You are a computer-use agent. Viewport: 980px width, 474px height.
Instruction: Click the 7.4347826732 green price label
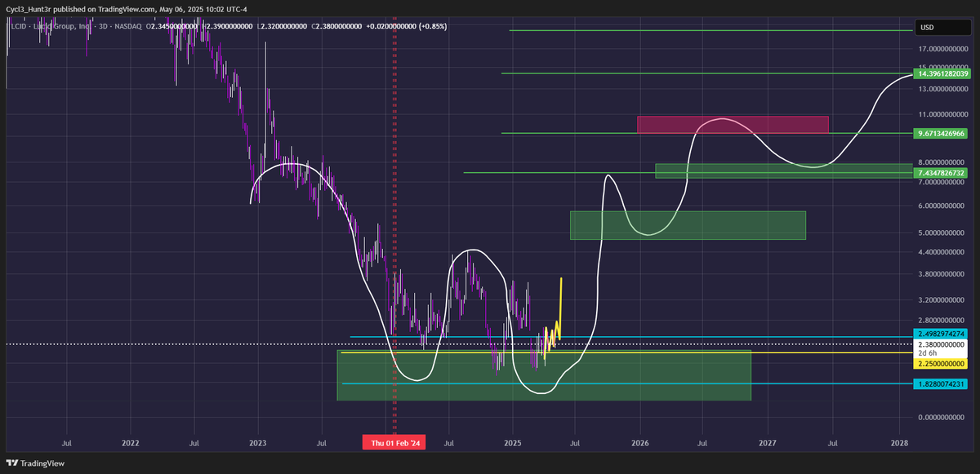pos(942,173)
